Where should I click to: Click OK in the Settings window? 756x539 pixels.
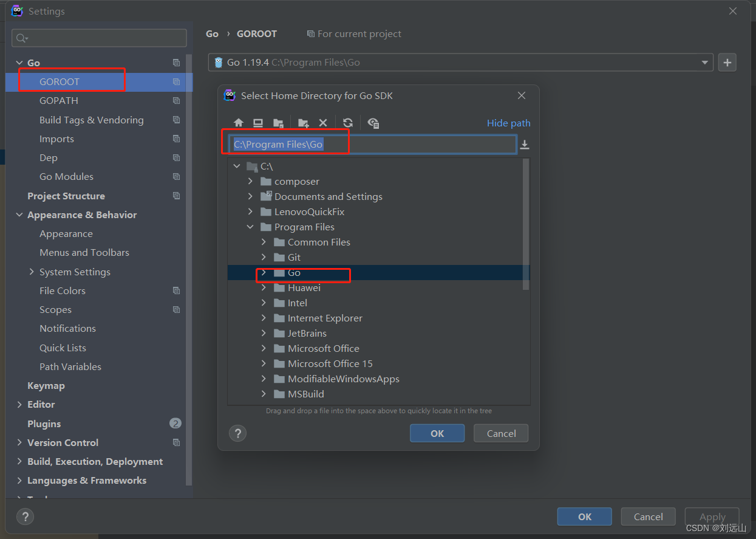tap(585, 517)
